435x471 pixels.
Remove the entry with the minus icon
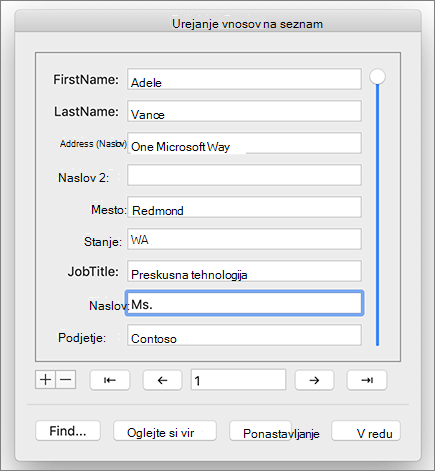[x=66, y=380]
